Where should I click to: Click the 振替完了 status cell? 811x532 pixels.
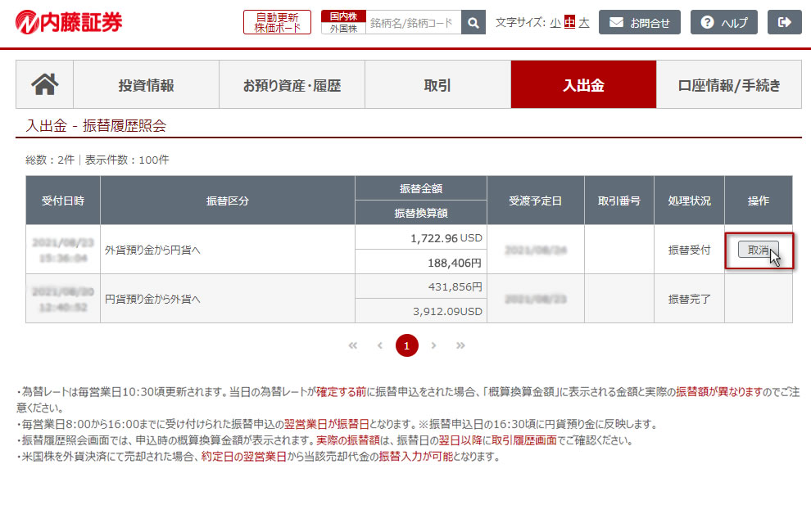pos(689,299)
